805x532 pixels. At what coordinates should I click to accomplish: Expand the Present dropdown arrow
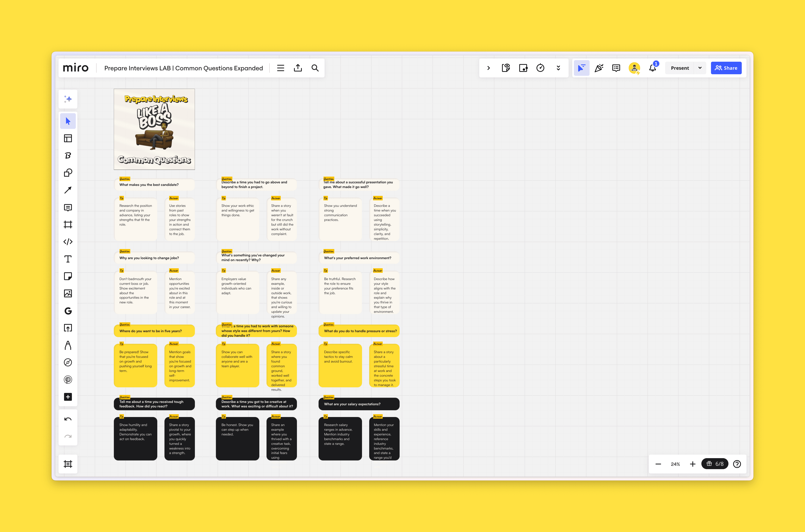coord(700,68)
